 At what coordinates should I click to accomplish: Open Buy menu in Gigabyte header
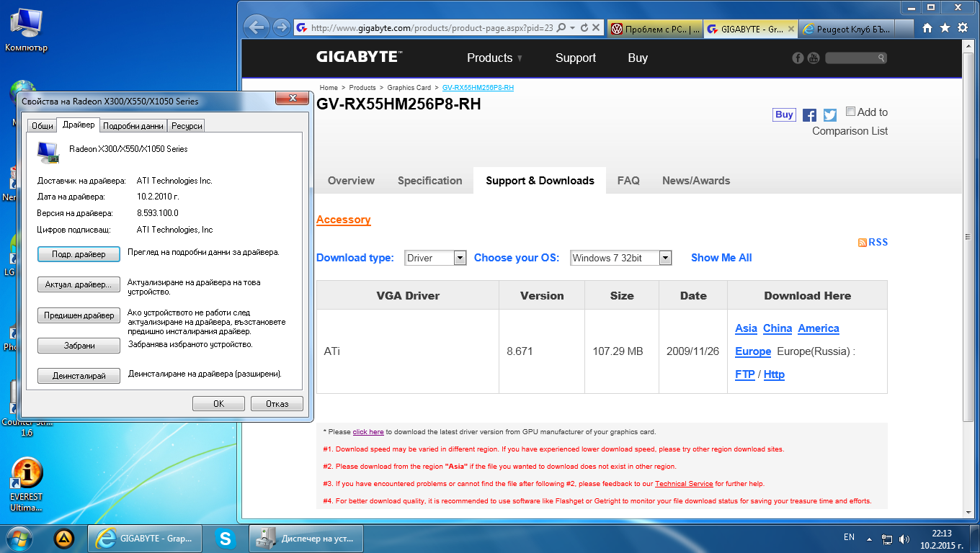pyautogui.click(x=638, y=58)
